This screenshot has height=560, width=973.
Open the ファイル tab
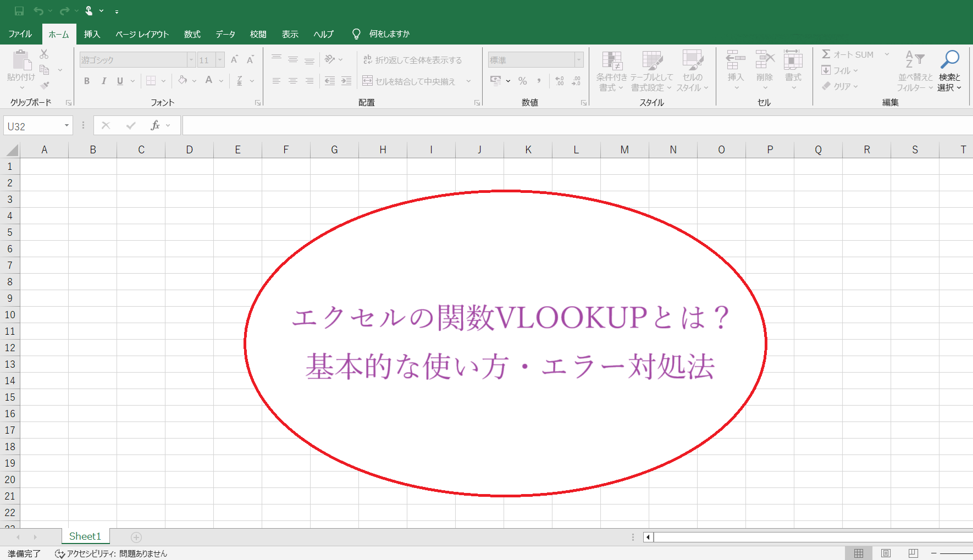point(20,34)
